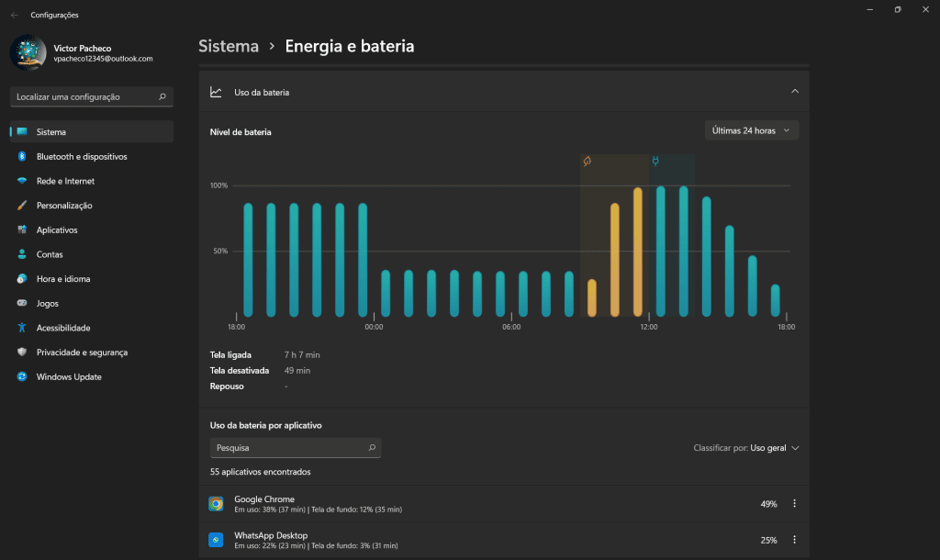
Task: Click the Google Chrome app icon
Action: coord(216,504)
